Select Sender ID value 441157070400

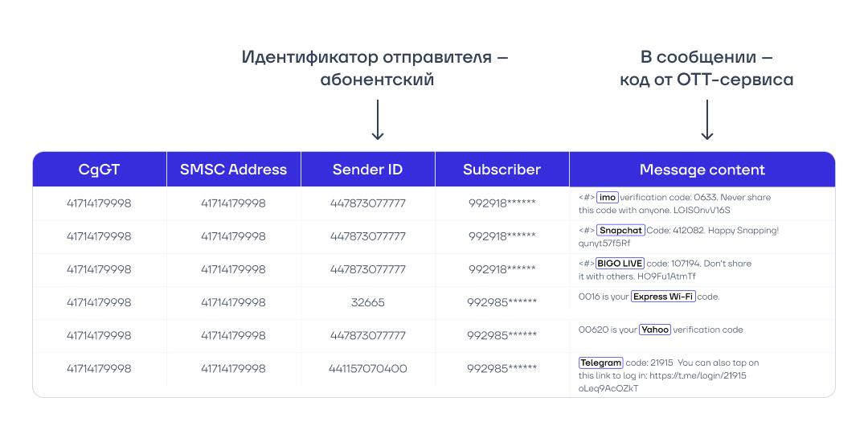[x=367, y=369]
